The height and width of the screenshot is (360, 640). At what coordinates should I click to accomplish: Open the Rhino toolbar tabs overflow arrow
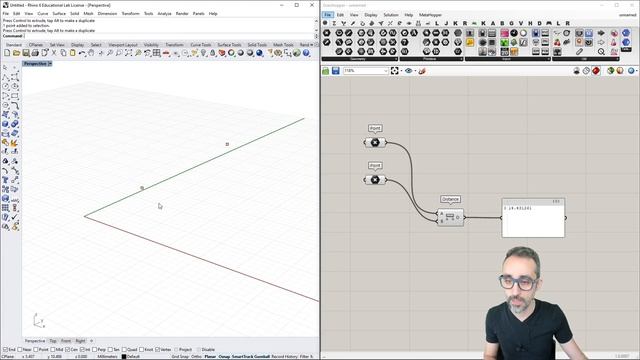[x=311, y=45]
